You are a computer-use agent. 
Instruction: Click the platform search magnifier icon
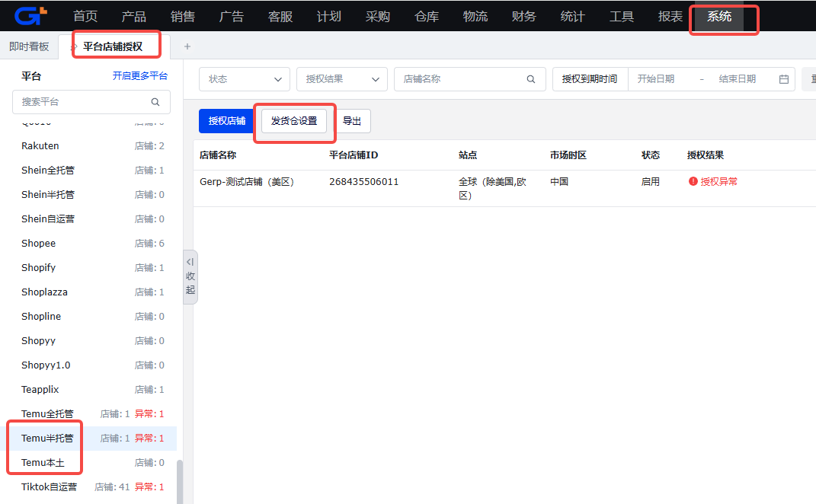[155, 102]
